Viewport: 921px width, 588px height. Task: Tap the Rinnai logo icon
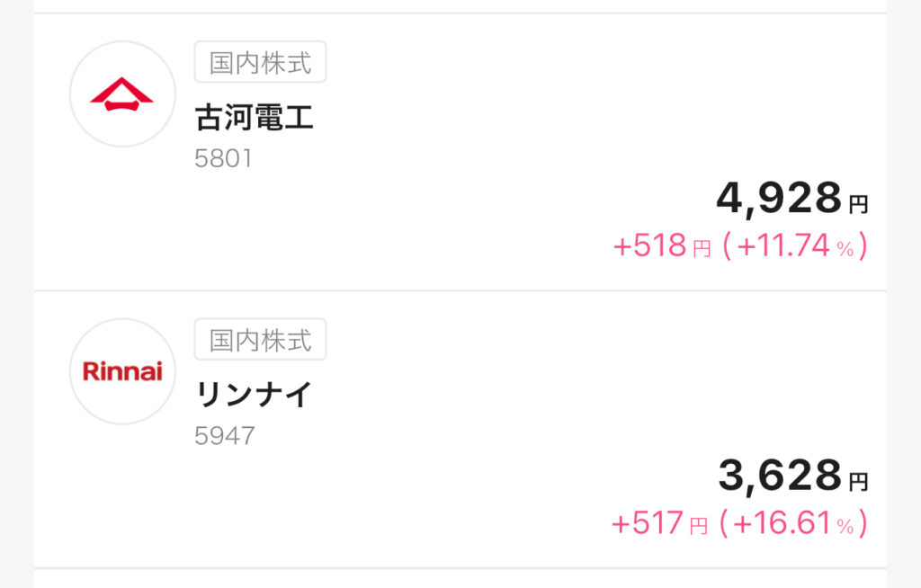tap(122, 371)
